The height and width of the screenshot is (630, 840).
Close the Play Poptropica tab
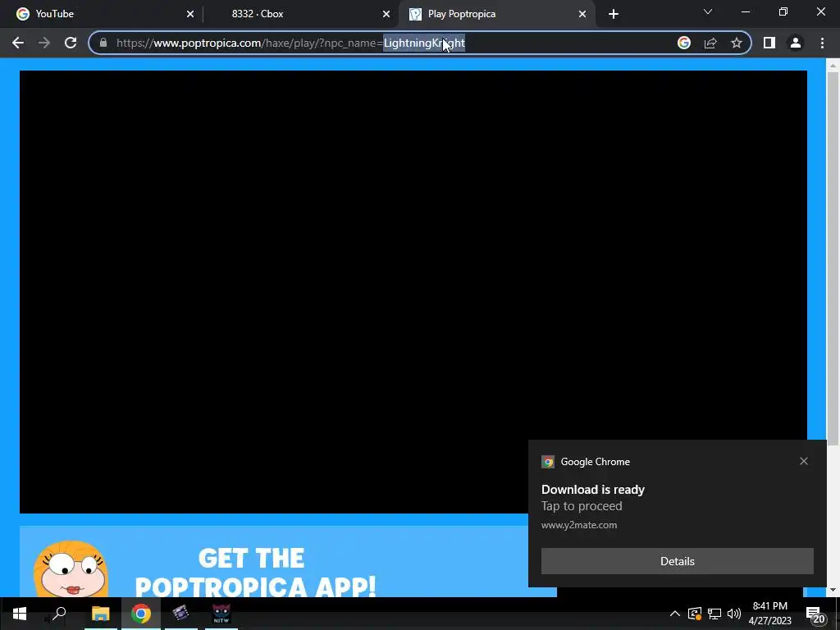(x=582, y=14)
